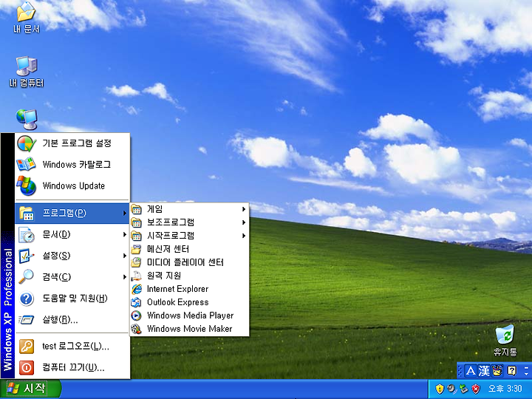Toggle the 漢 Hanja conversion button
532x399 pixels.
[484, 370]
